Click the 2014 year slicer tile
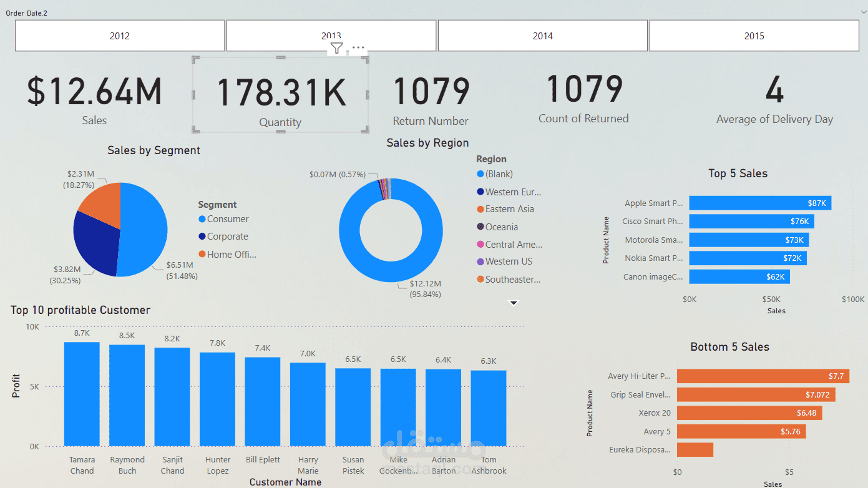 click(542, 35)
